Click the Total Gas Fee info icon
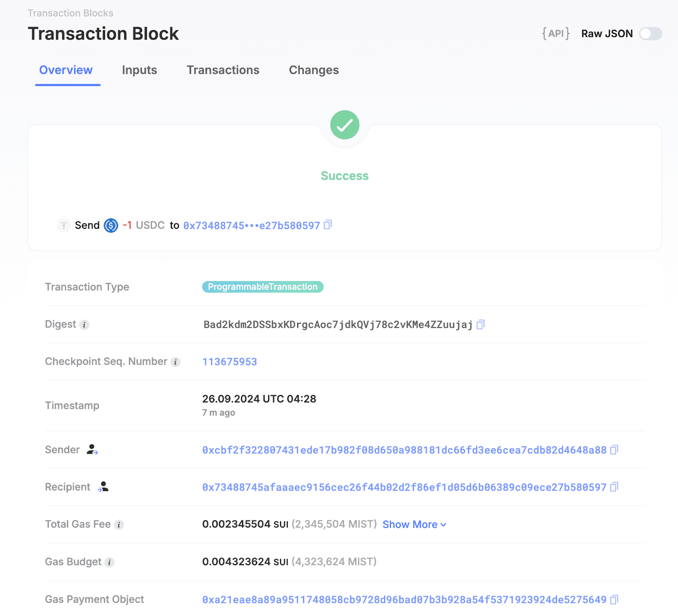The height and width of the screenshot is (616, 678). point(119,525)
